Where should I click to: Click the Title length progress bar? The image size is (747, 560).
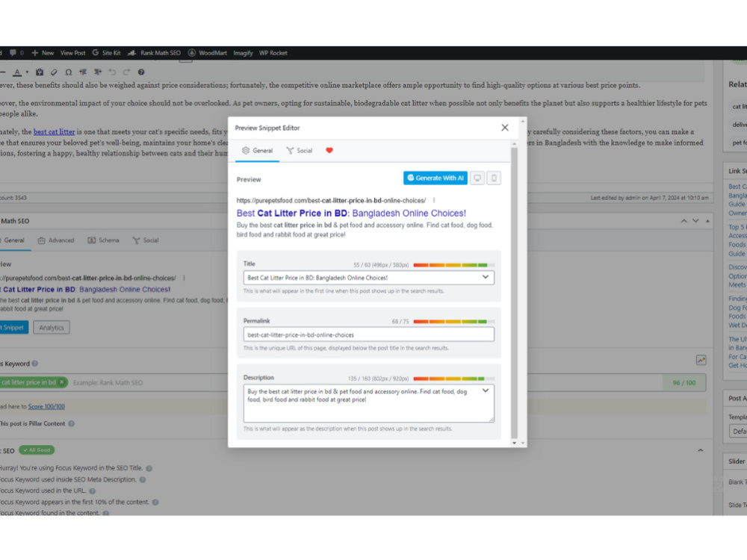tap(453, 265)
